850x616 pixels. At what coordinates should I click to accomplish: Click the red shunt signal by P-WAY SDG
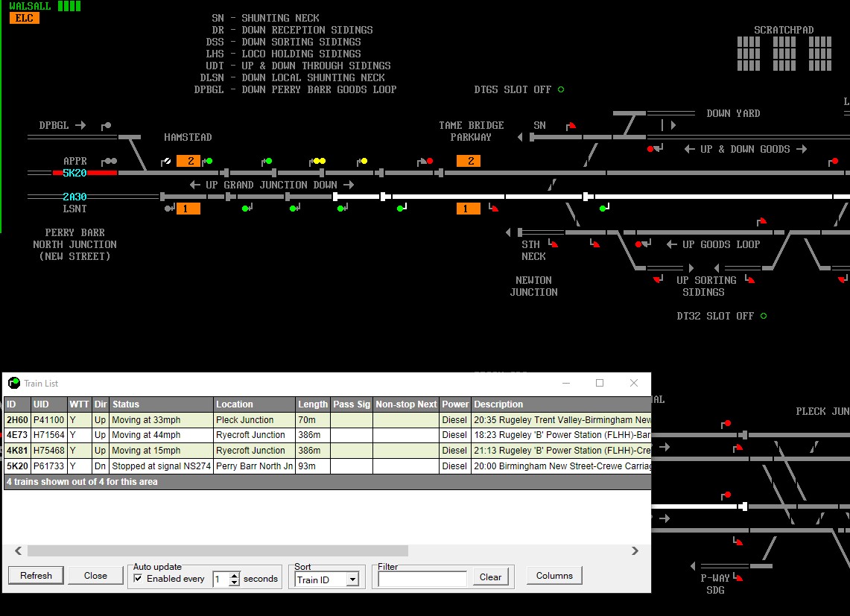[x=738, y=577]
